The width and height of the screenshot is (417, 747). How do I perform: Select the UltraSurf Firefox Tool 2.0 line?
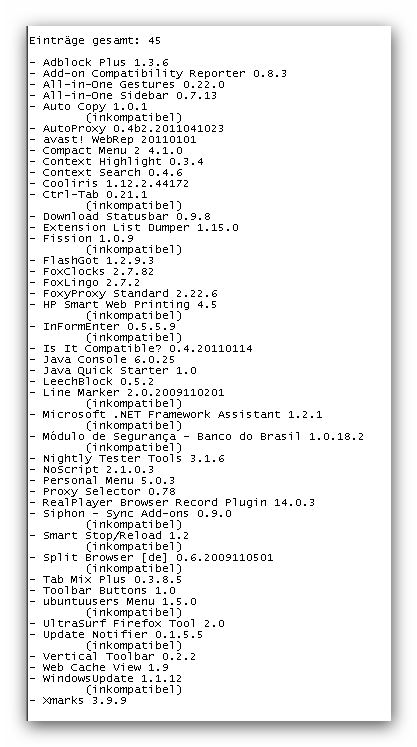click(133, 624)
